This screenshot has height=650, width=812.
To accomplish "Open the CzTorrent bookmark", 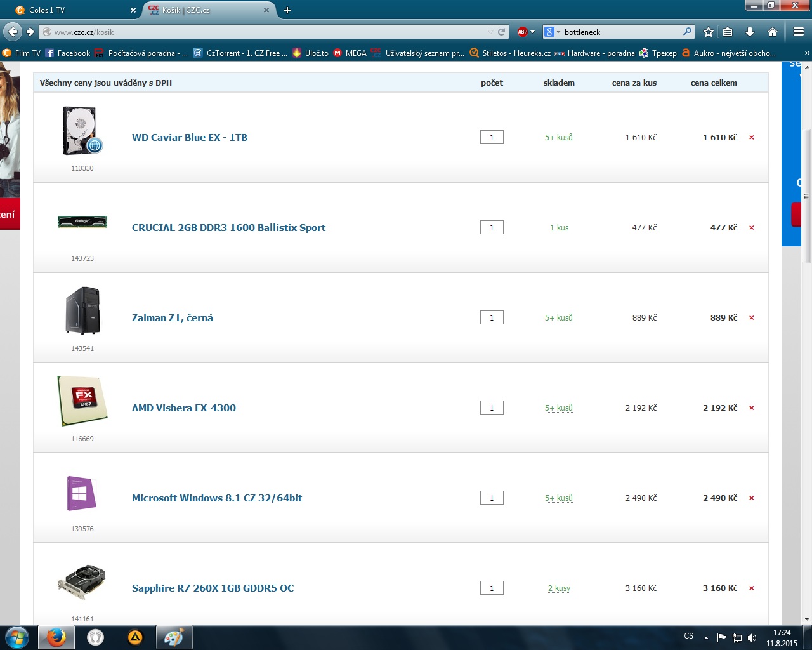I will [x=240, y=53].
